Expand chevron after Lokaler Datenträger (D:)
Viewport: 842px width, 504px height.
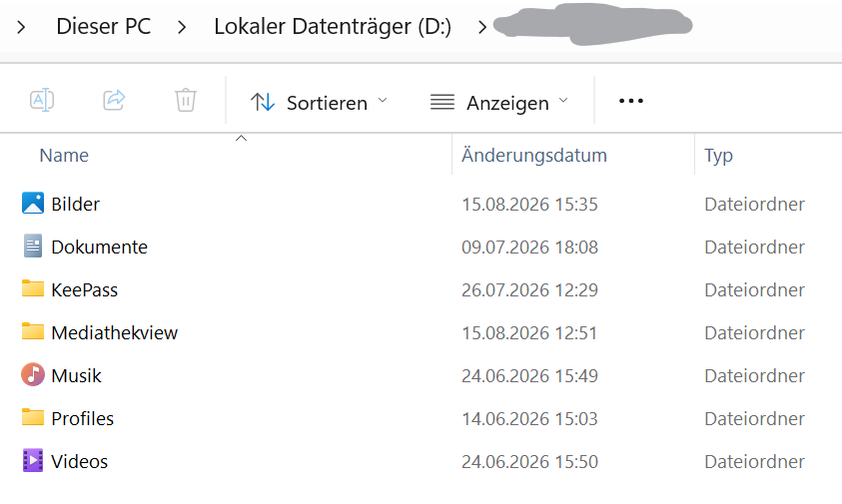(x=482, y=26)
